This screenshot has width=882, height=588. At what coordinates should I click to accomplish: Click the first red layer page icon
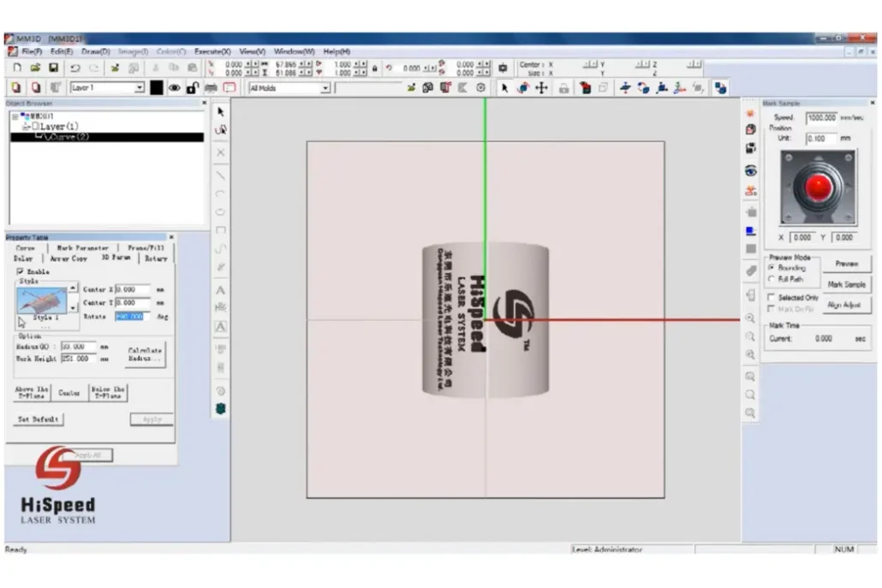pyautogui.click(x=16, y=87)
